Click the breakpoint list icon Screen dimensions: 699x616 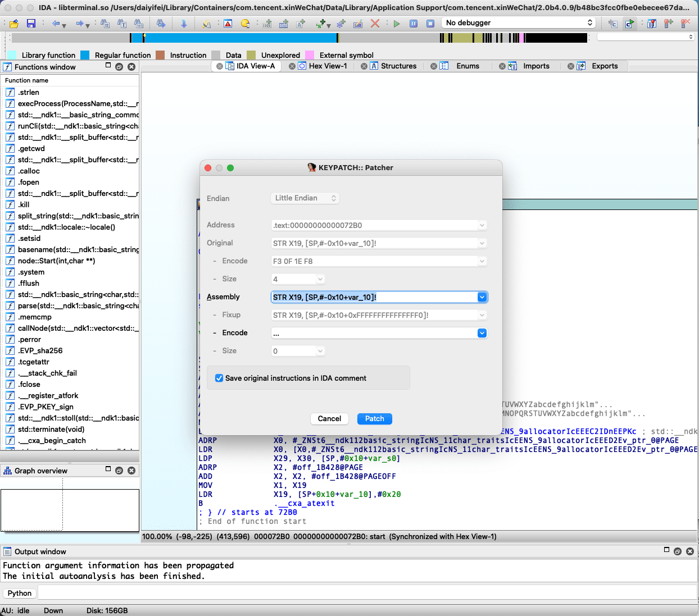coord(652,24)
